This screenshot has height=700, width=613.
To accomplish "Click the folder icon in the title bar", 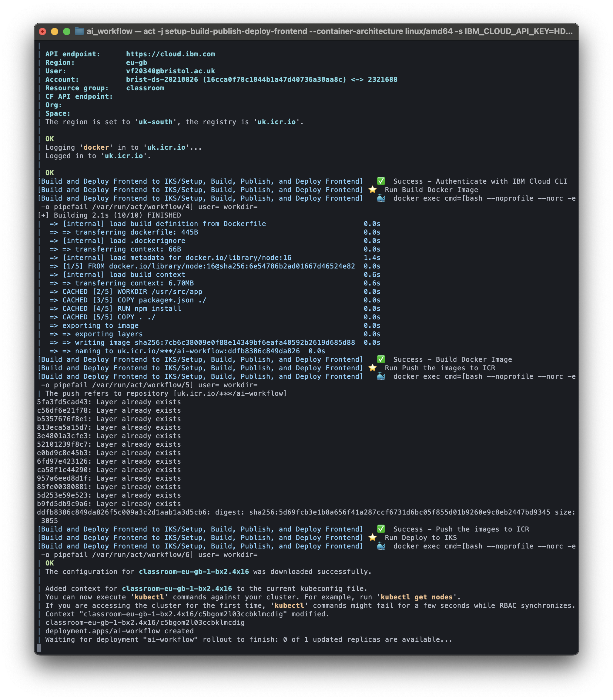I will coord(79,31).
